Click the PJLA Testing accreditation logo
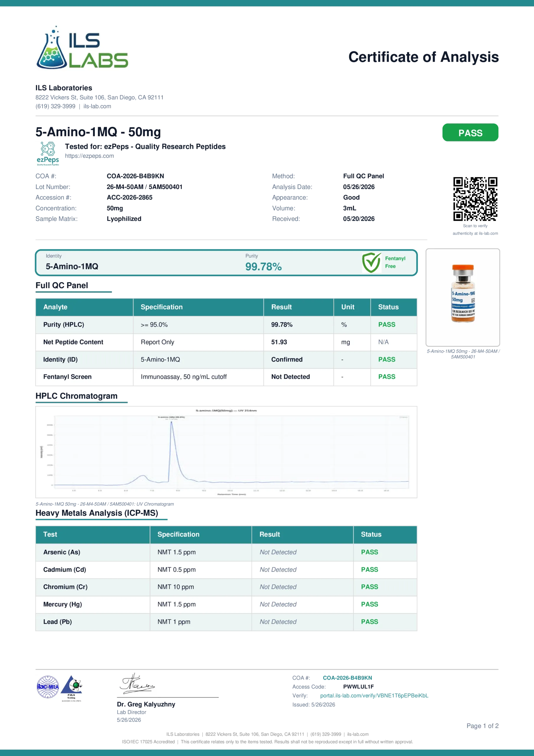This screenshot has height=756, width=534. pyautogui.click(x=71, y=688)
